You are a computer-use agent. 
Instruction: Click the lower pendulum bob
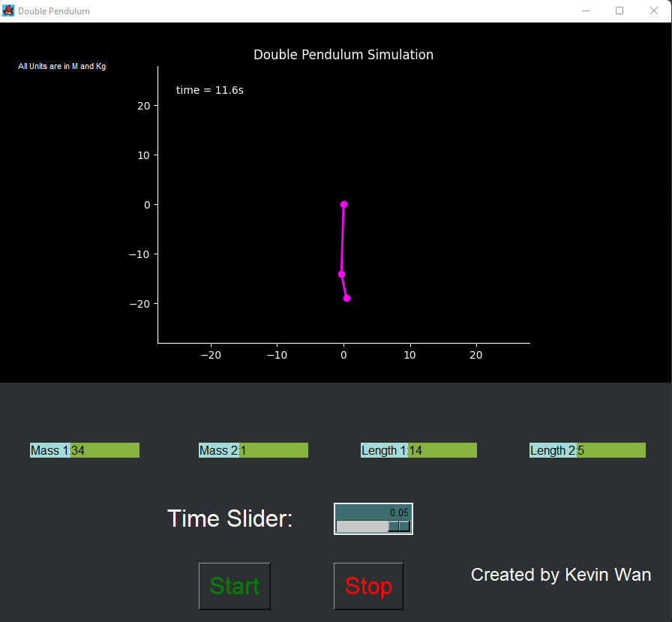(346, 298)
